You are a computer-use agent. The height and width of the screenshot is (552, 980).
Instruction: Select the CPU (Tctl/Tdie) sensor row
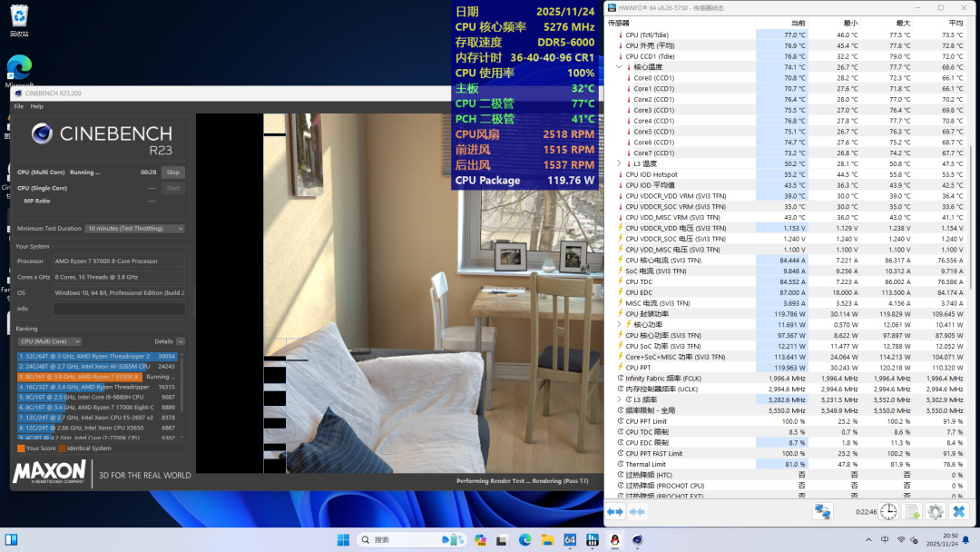click(x=786, y=35)
